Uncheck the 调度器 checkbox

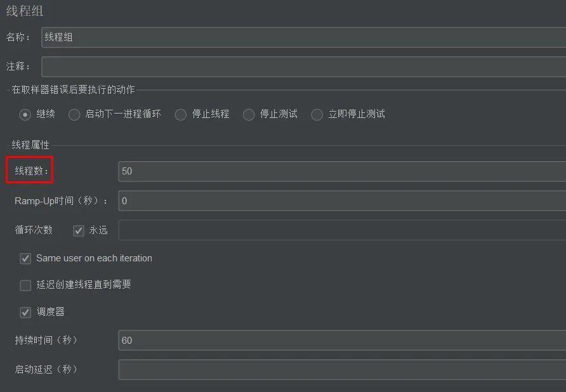click(x=25, y=312)
